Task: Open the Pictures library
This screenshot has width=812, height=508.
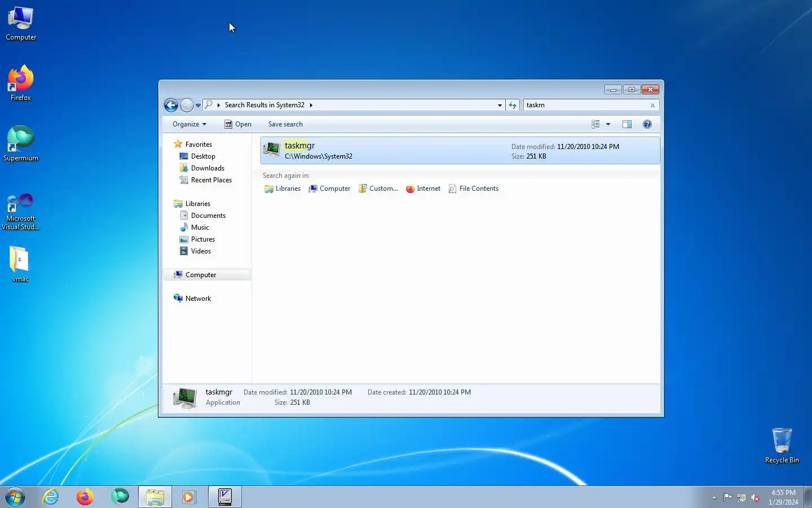Action: click(x=197, y=239)
